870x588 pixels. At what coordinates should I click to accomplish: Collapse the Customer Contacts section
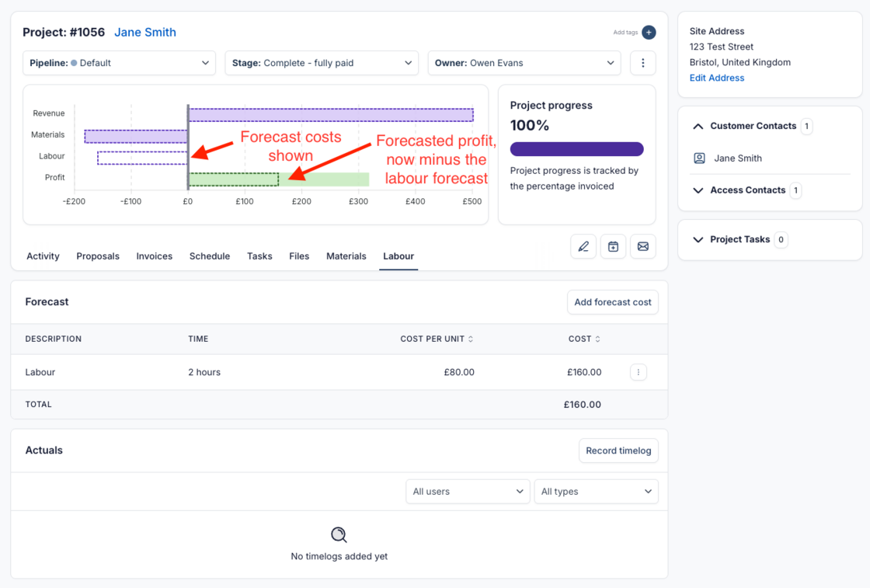point(698,126)
